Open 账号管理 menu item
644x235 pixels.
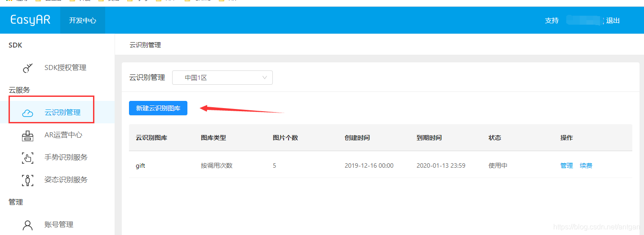point(59,225)
